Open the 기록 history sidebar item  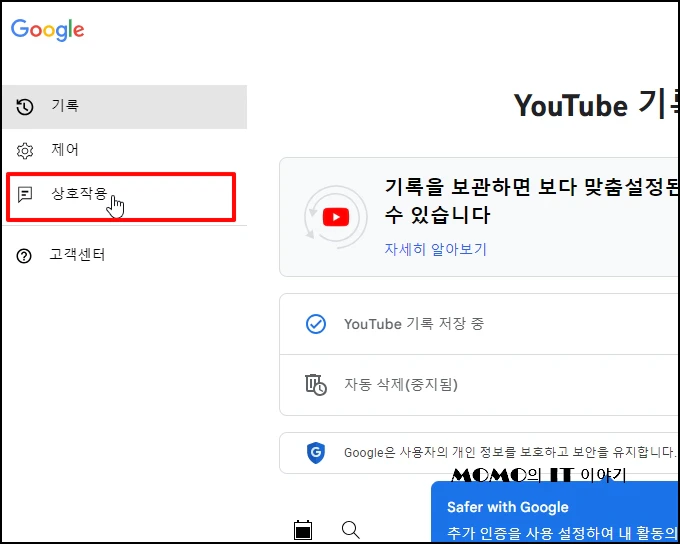click(x=125, y=107)
